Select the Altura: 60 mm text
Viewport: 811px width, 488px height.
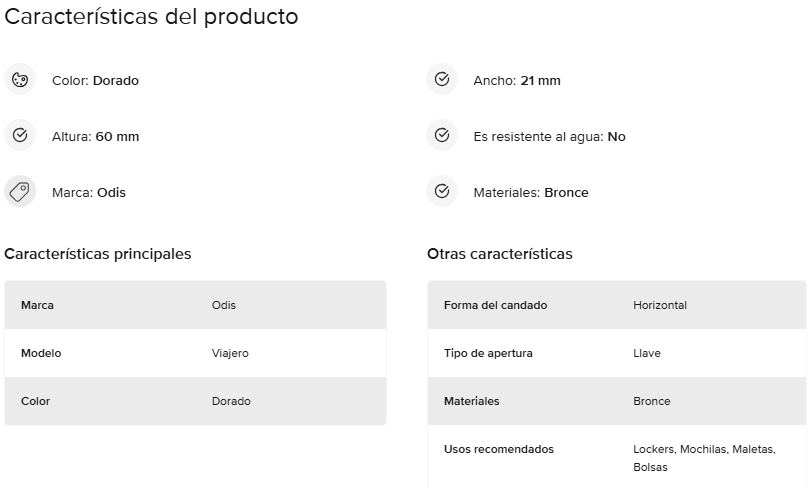pyautogui.click(x=96, y=136)
